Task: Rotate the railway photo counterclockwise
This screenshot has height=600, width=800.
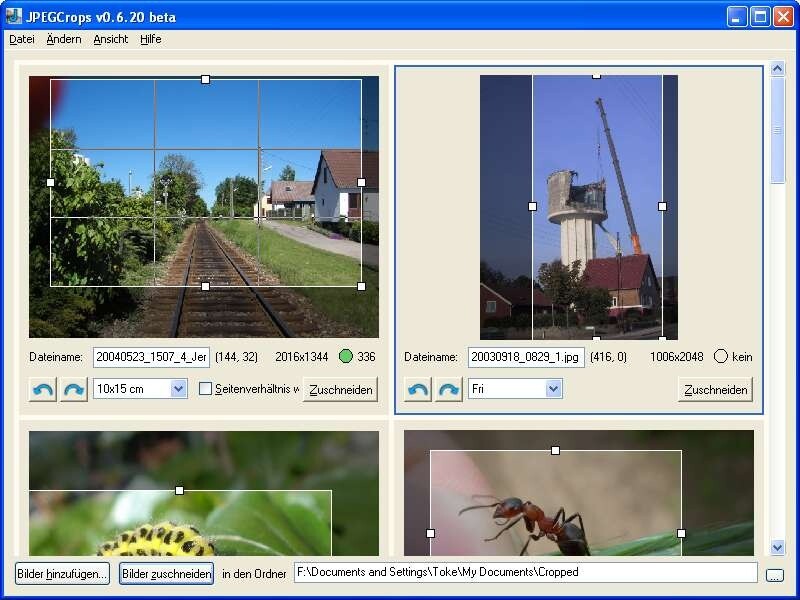Action: click(43, 389)
